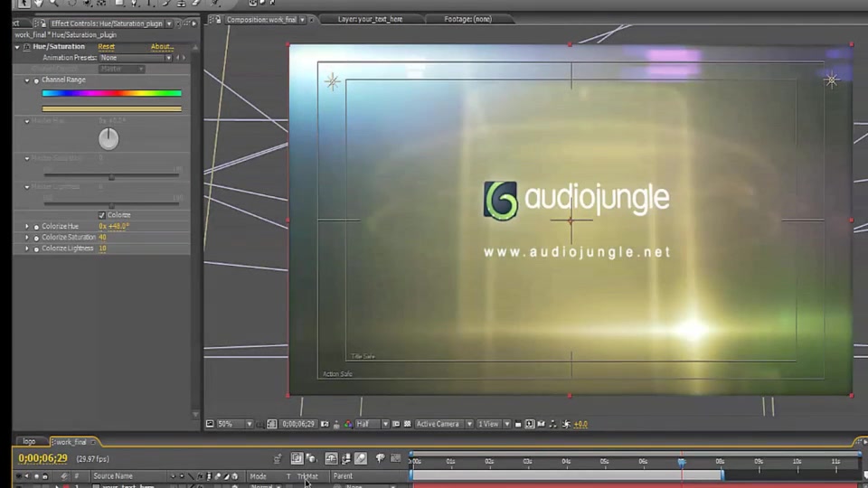
Task: Open Graph Editor icon in timeline
Action: point(395,458)
